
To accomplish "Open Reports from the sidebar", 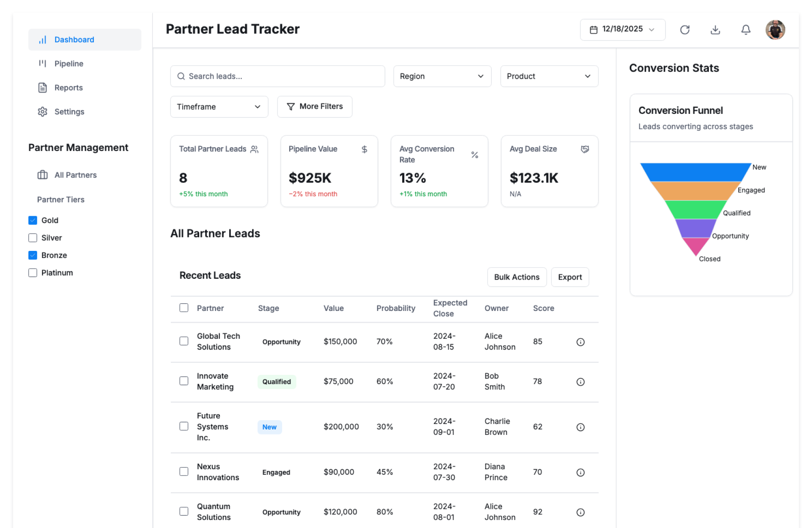I will (68, 88).
